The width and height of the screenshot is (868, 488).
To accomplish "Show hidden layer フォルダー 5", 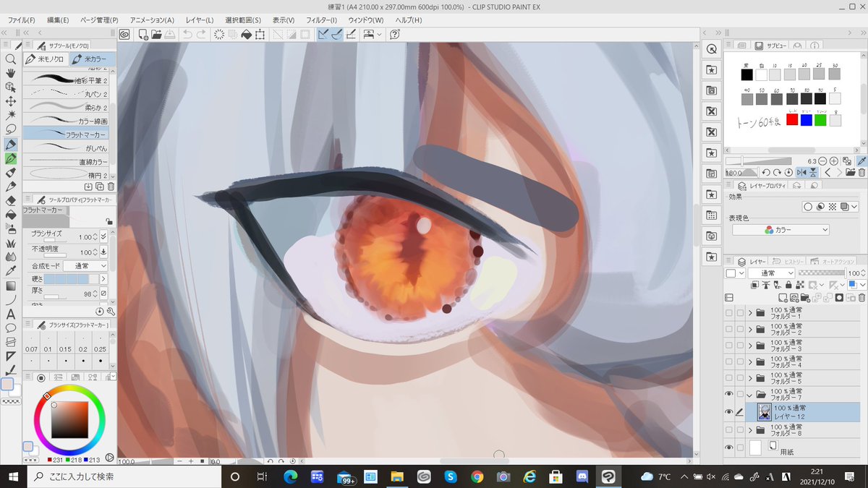I will pyautogui.click(x=728, y=378).
